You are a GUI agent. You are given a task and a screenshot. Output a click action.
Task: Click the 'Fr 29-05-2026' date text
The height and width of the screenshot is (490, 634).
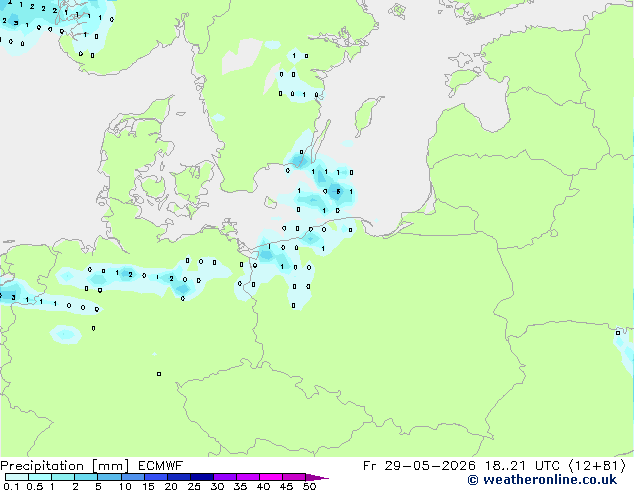(419, 466)
